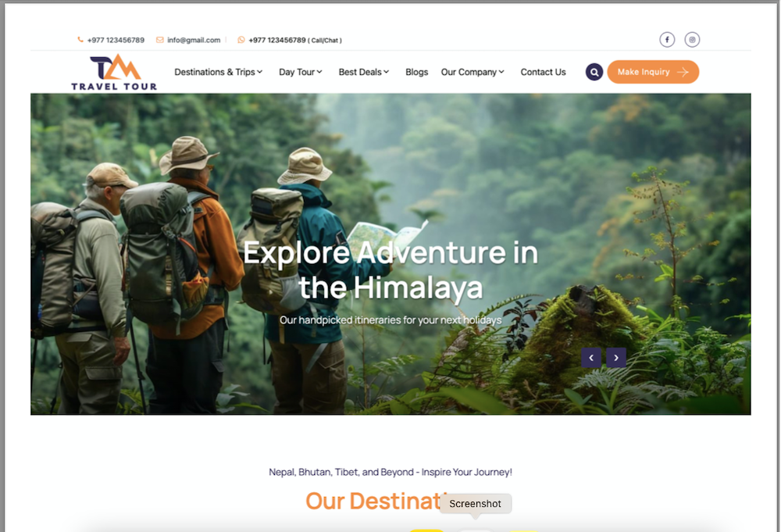Expand the Our Company menu
Screen dimensions: 781x532
point(473,72)
